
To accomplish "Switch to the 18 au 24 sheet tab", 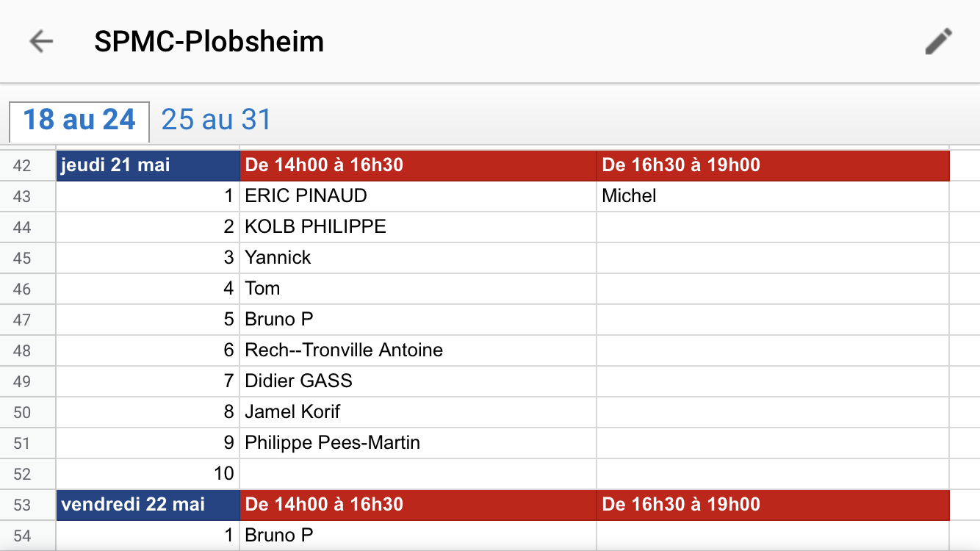I will pos(79,120).
